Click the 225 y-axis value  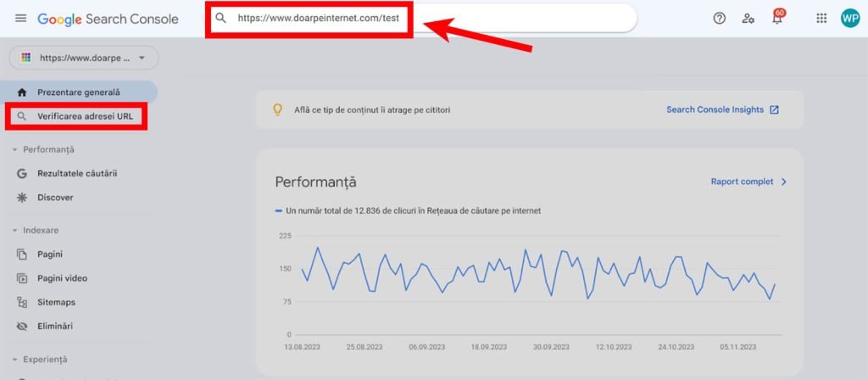click(285, 236)
